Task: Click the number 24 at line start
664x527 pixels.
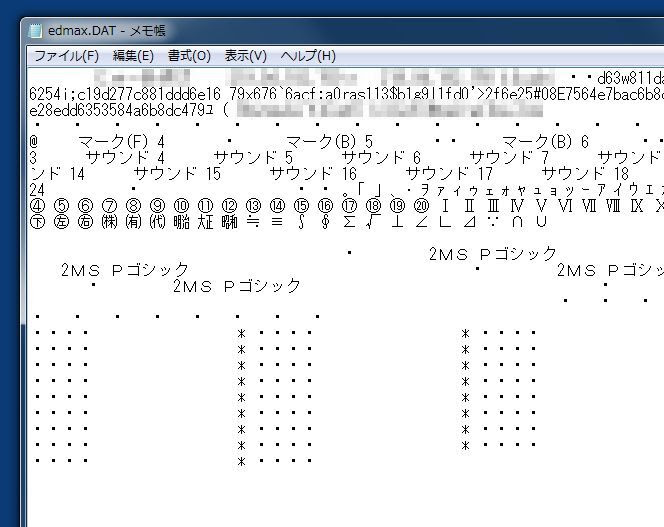Action: point(37,190)
